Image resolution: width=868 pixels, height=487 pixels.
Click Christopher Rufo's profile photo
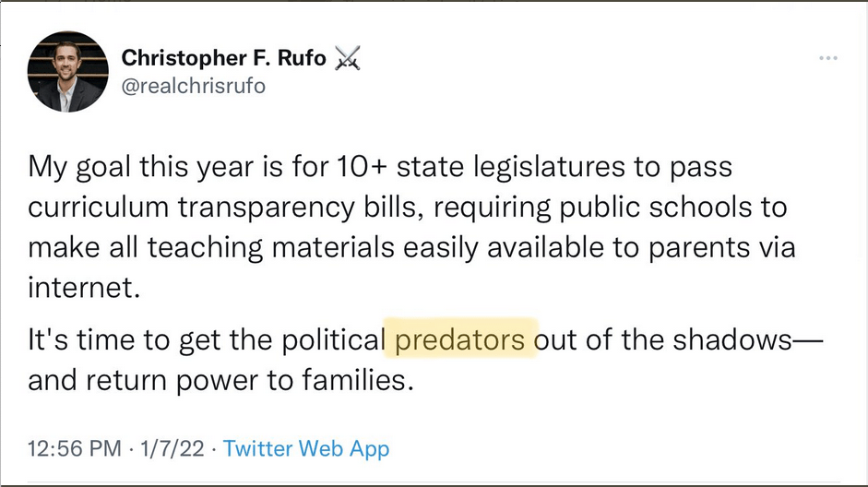click(x=68, y=72)
